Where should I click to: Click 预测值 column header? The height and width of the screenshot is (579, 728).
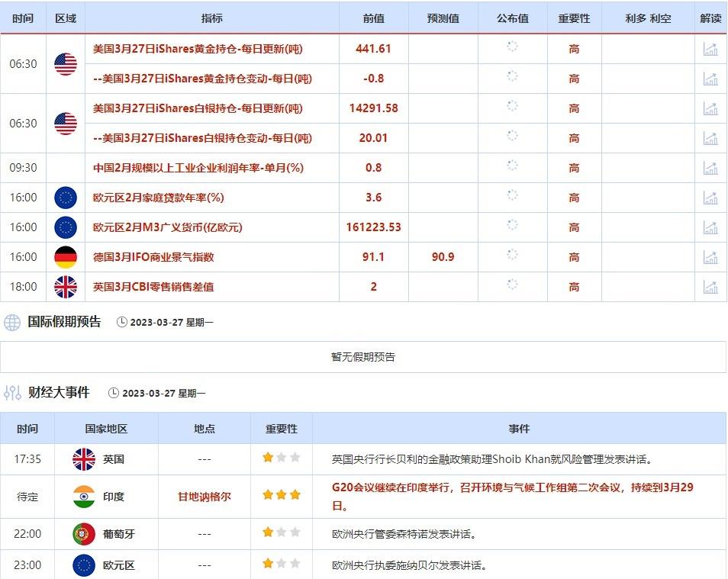443,18
